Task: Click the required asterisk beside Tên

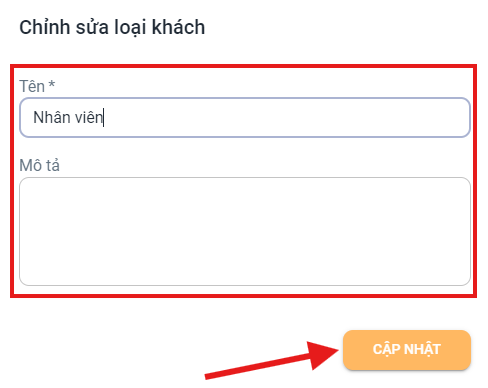Action: (x=51, y=84)
